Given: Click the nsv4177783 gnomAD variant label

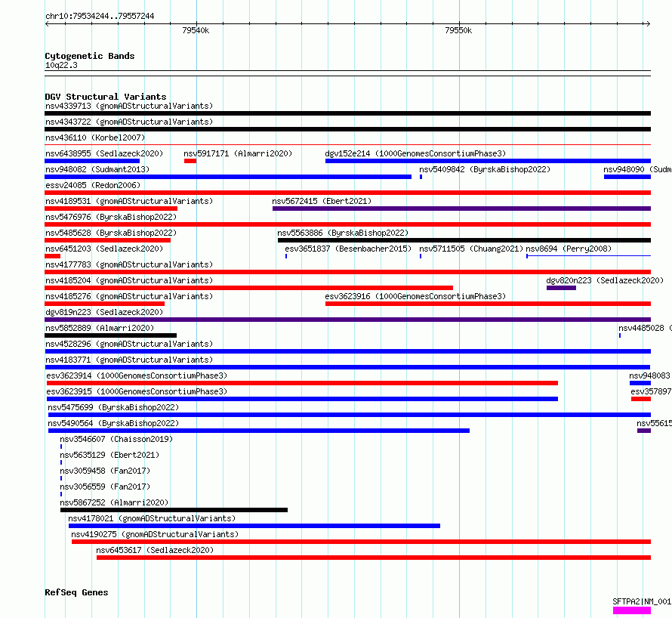Looking at the screenshot, I should pyautogui.click(x=129, y=264).
